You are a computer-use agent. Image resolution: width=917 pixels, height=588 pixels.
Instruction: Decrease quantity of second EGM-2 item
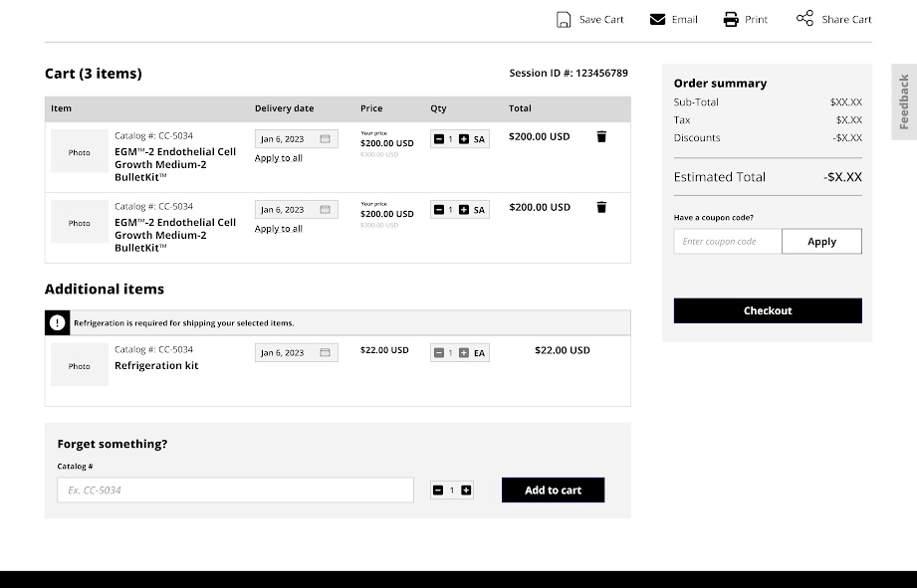tap(439, 210)
